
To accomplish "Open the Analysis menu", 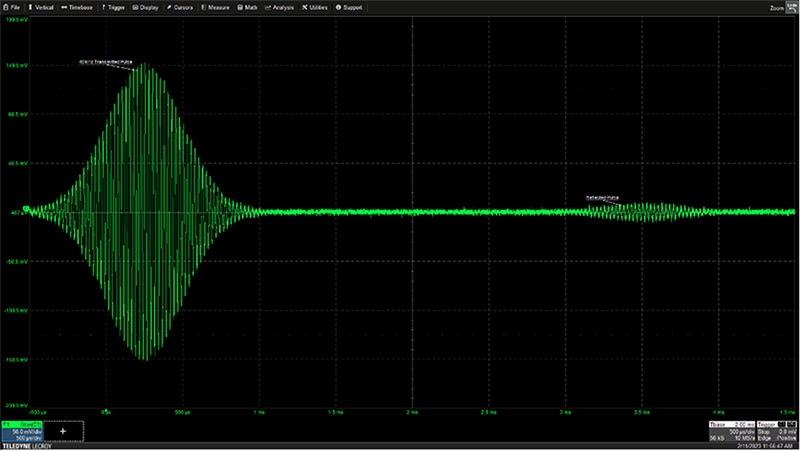I will [x=281, y=7].
